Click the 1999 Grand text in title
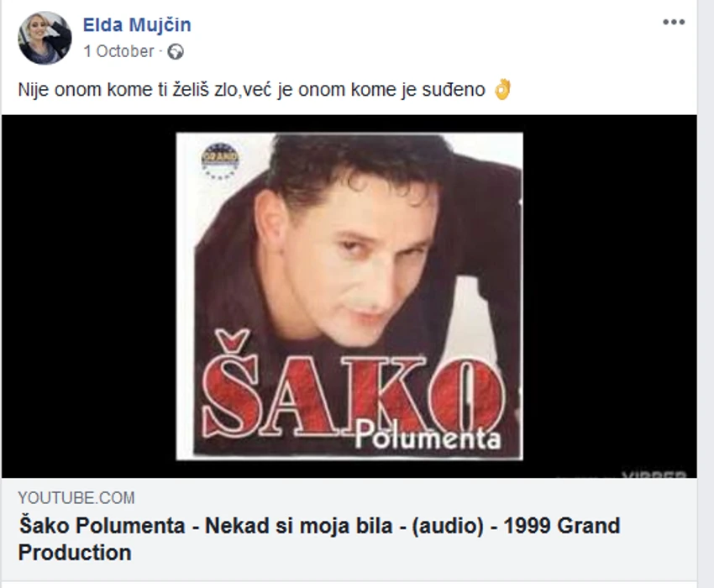714x588 pixels. coord(562,526)
